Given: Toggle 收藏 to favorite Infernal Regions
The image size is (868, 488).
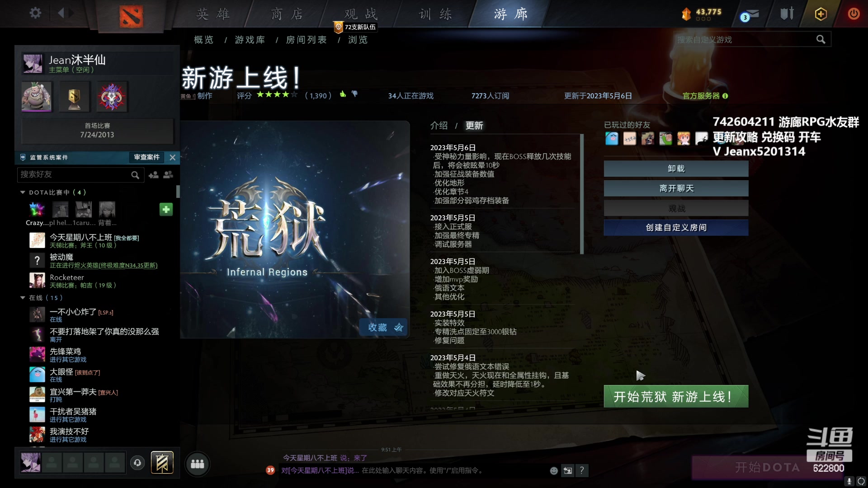Looking at the screenshot, I should tap(383, 327).
